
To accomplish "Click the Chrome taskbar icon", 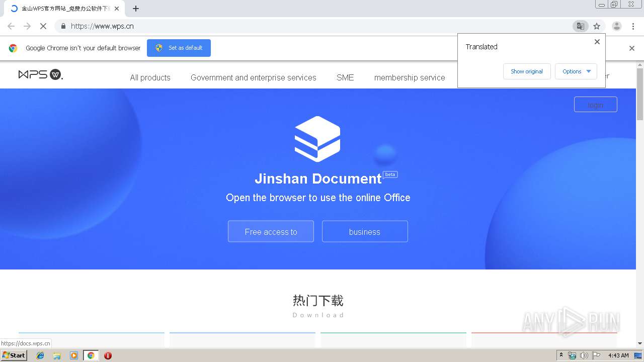I will click(x=91, y=355).
